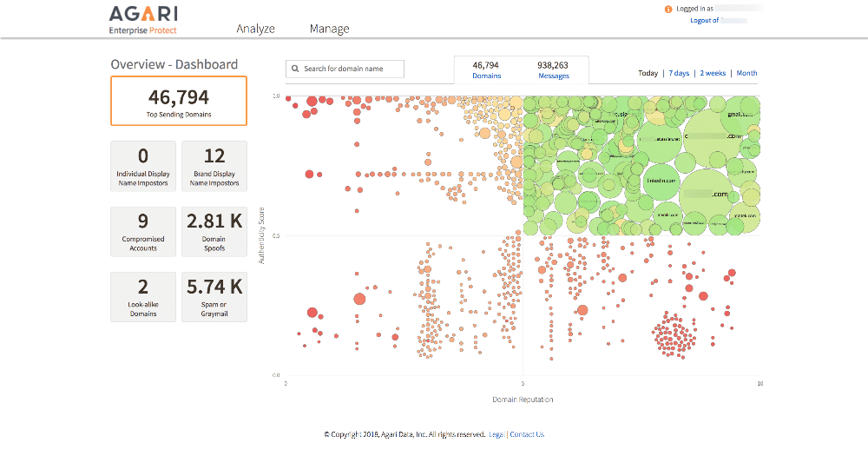Switch to the 46,794 Domains tab
This screenshot has height=456, width=868.
point(486,69)
